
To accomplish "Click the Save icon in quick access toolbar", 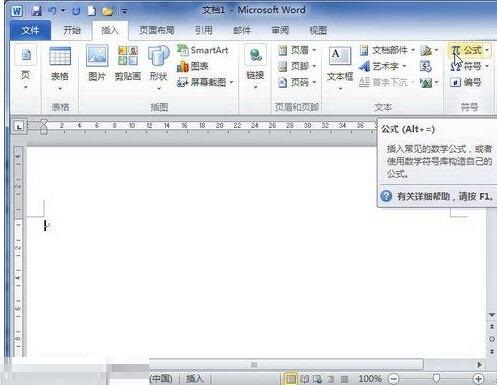I will (36, 11).
